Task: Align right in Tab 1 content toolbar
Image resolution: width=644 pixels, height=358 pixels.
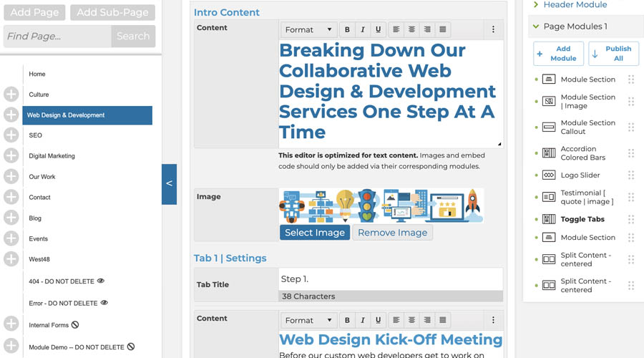Action: (427, 320)
